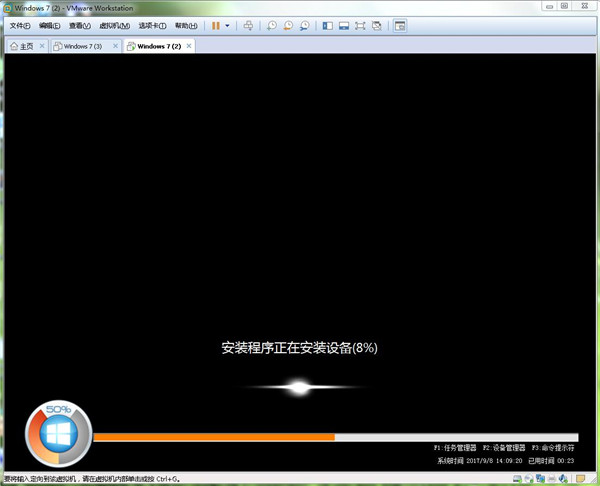Viewport: 600px width, 486px height.
Task: Click the 50% circular Windows progress gauge
Action: [x=58, y=434]
